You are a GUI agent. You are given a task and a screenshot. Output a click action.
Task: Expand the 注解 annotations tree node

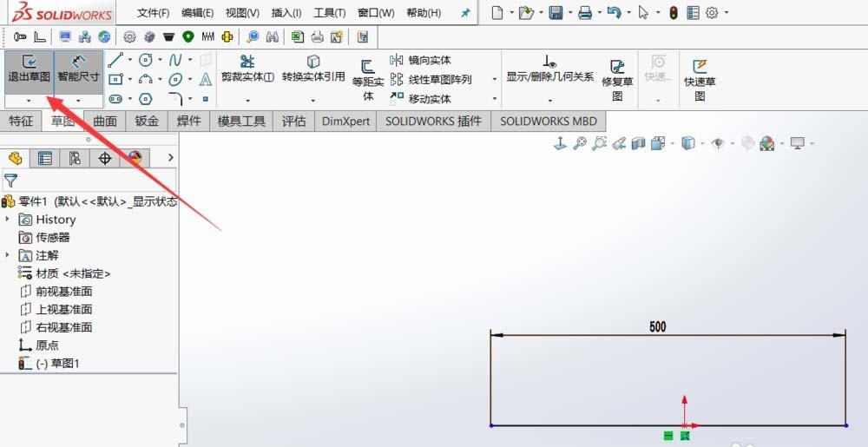point(7,255)
